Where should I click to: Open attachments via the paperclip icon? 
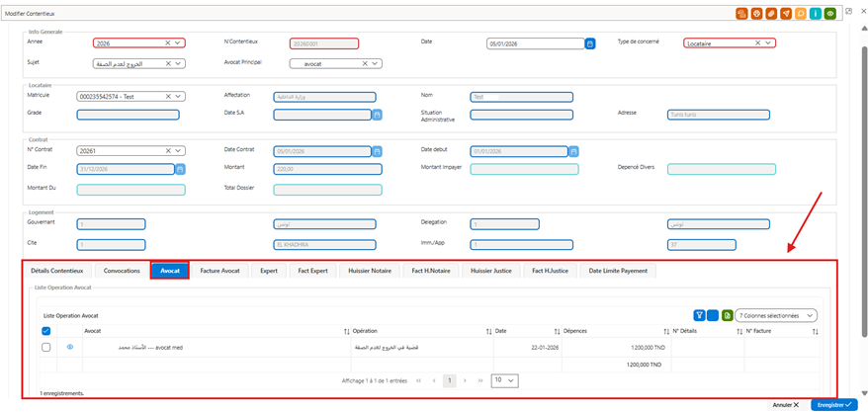(x=771, y=13)
